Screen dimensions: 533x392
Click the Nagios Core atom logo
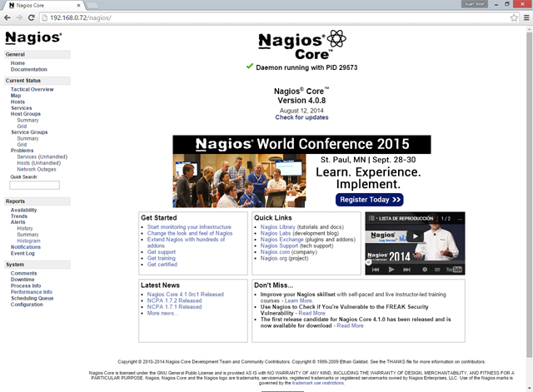[336, 38]
